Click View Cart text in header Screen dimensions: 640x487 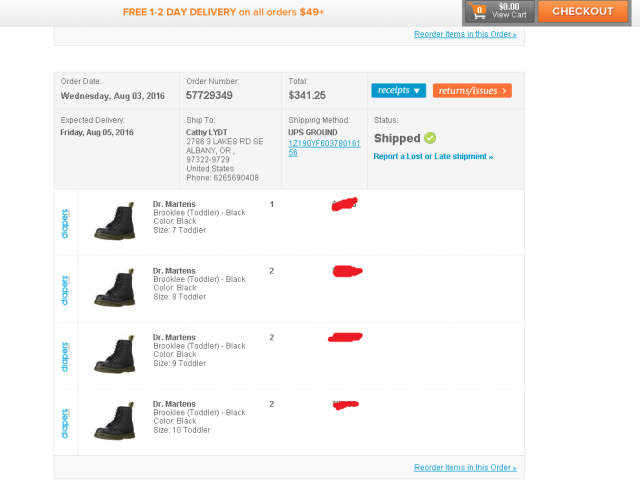[x=509, y=15]
